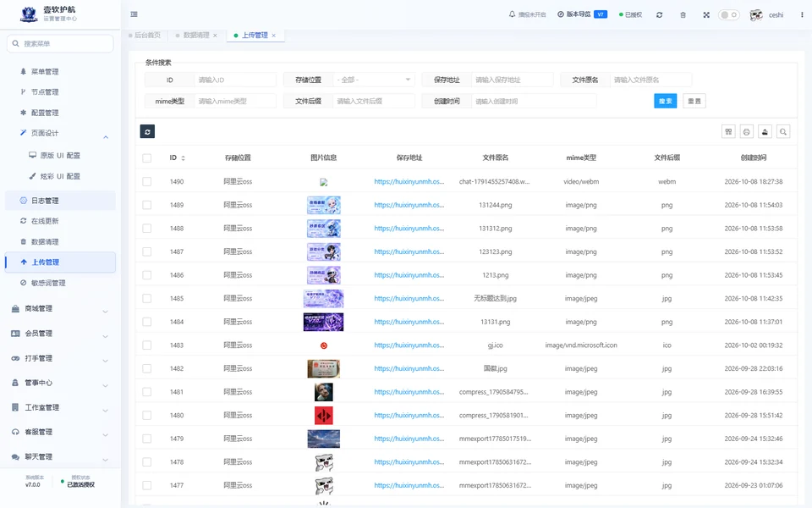Image resolution: width=812 pixels, height=508 pixels.
Task: Expand the 打手管理 menu
Action: pyautogui.click(x=60, y=358)
